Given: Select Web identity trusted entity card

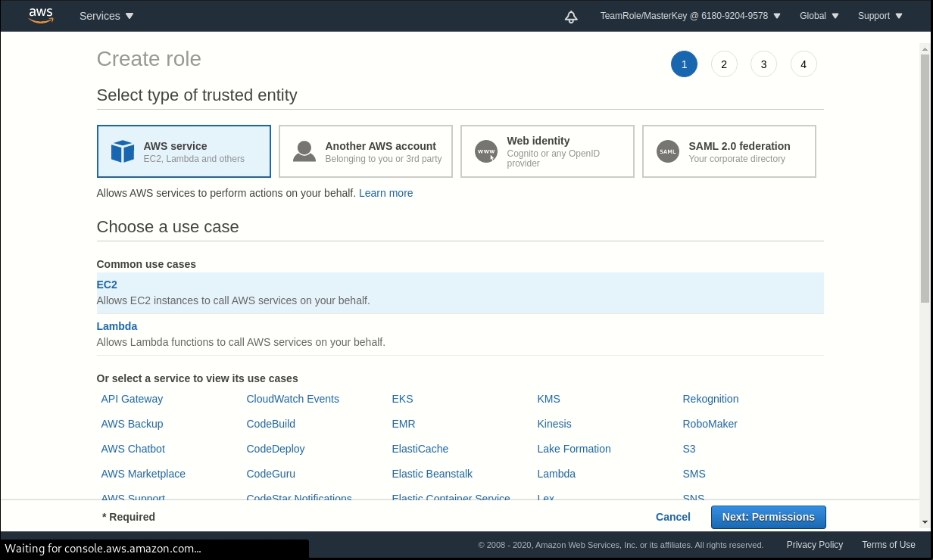Looking at the screenshot, I should [548, 151].
